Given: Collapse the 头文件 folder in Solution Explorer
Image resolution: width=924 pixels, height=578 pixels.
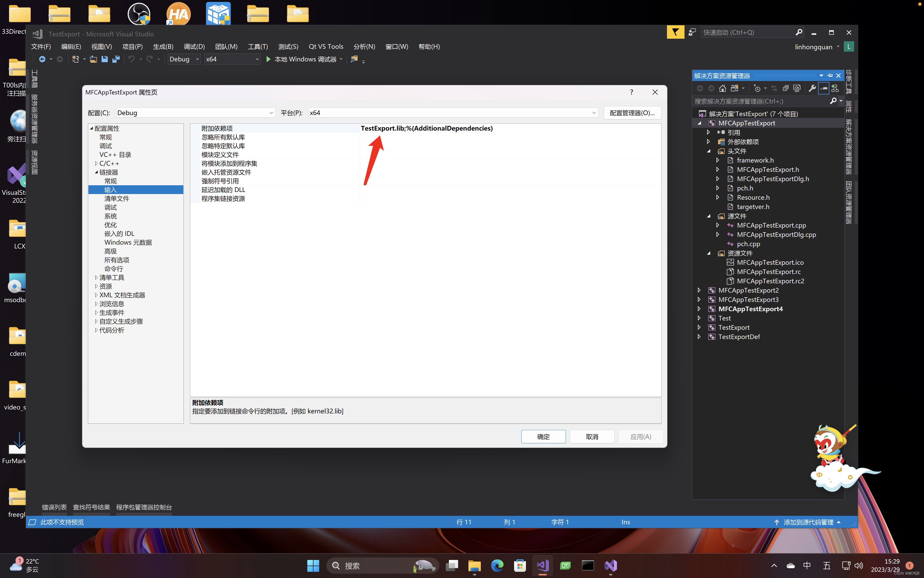Looking at the screenshot, I should pyautogui.click(x=709, y=151).
